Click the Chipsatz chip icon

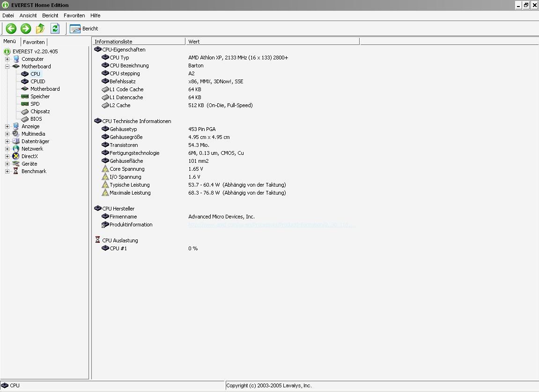pyautogui.click(x=25, y=111)
